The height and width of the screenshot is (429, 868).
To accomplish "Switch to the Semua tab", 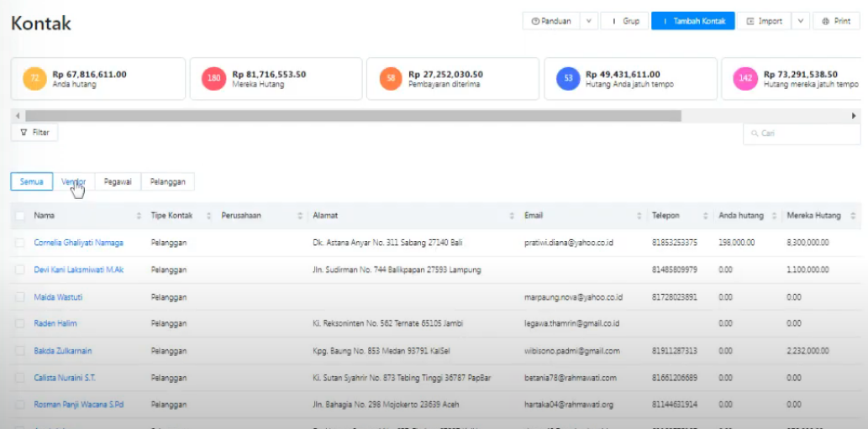I will click(32, 182).
